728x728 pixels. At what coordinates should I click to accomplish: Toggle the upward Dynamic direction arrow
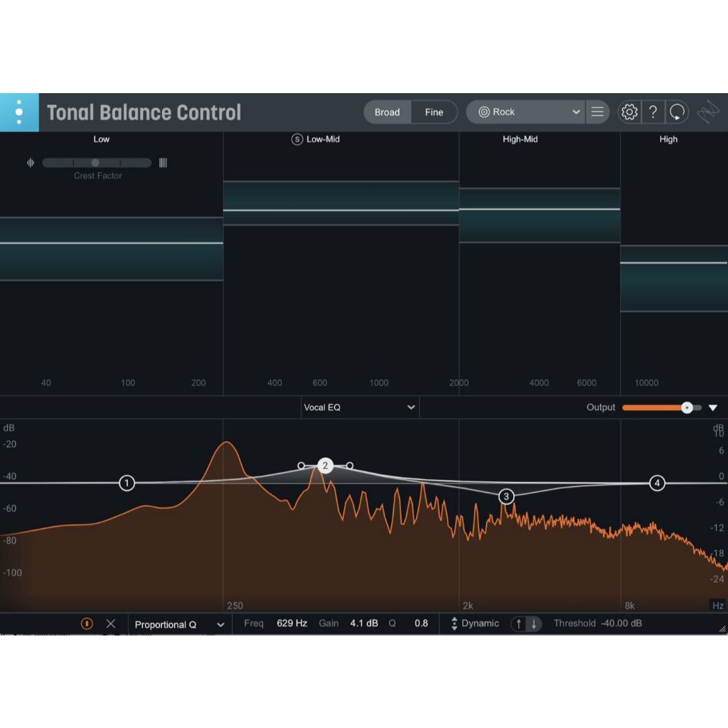click(518, 623)
